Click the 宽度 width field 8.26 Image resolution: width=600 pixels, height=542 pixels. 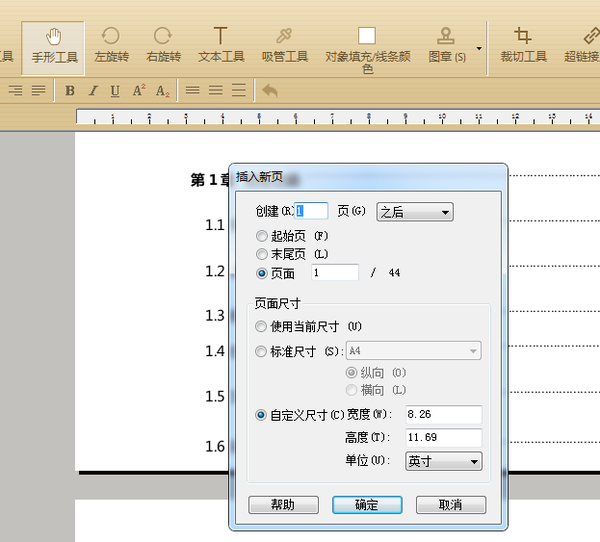443,415
